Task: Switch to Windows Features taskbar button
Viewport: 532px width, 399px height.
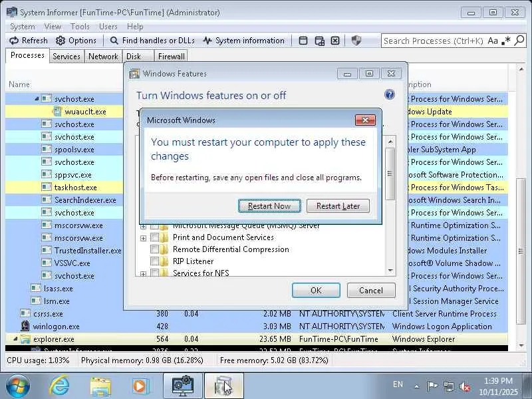Action: coord(223,386)
